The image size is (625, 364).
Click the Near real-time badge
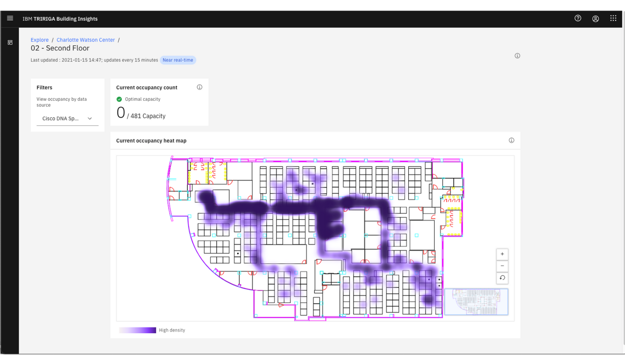pyautogui.click(x=178, y=60)
